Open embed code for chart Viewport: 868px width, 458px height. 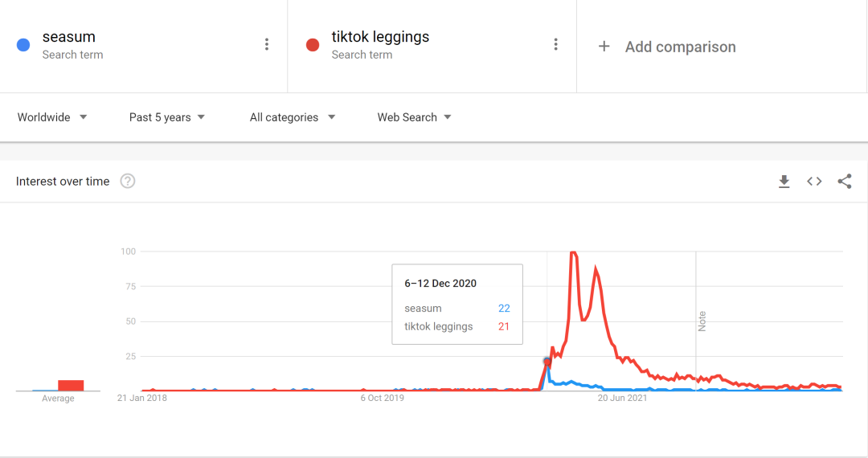tap(814, 182)
